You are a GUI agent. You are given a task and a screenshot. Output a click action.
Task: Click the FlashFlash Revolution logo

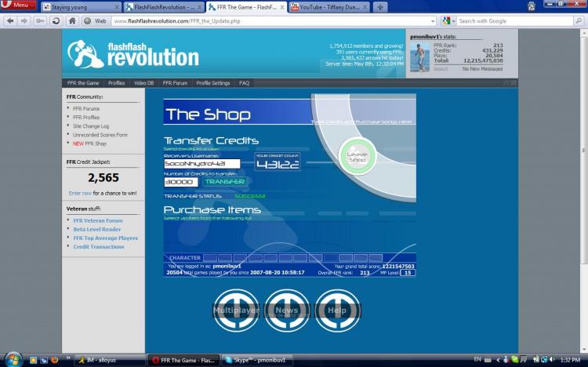132,54
